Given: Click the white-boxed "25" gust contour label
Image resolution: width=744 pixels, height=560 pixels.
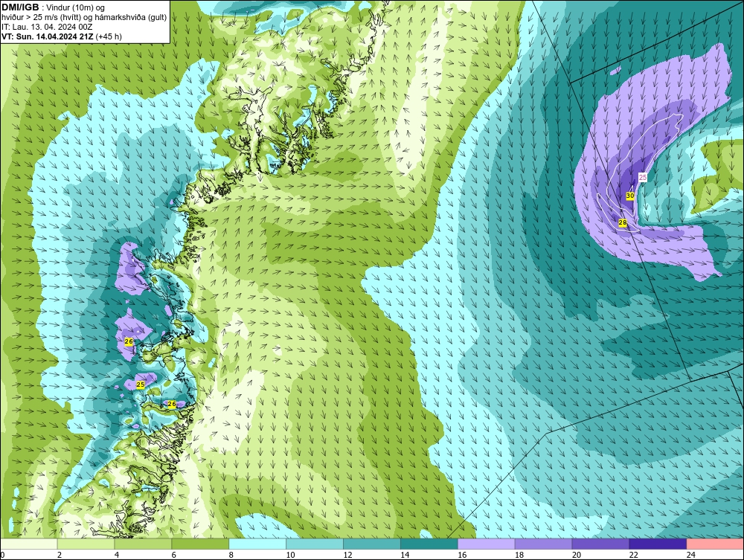Looking at the screenshot, I should [x=643, y=177].
